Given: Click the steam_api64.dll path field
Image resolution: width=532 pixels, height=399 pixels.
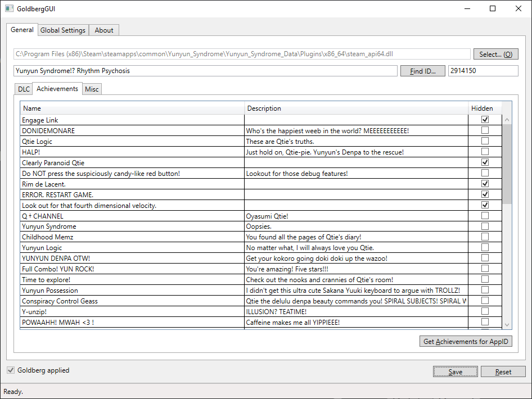Looking at the screenshot, I should [x=242, y=54].
